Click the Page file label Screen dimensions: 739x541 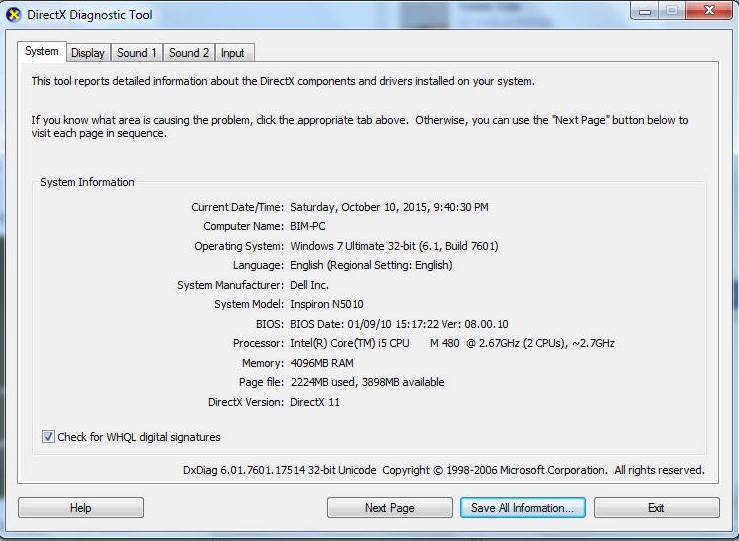[262, 382]
